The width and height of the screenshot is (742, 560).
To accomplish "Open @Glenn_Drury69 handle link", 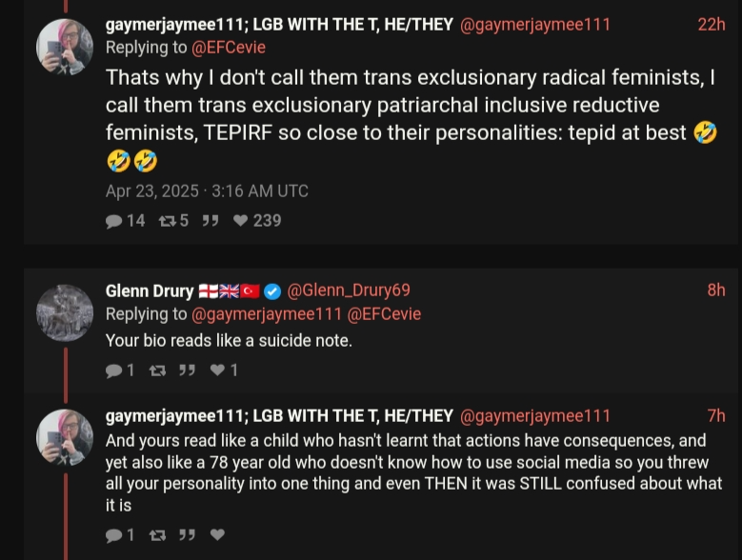I will (349, 290).
